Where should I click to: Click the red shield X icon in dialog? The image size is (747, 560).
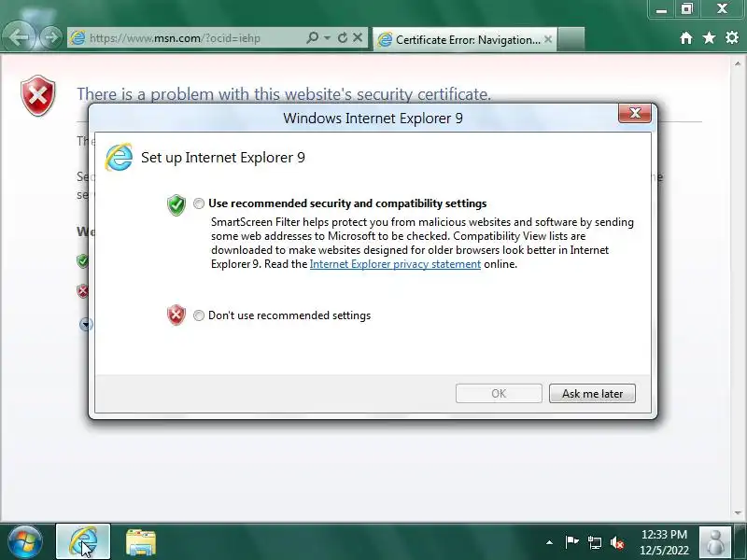pyautogui.click(x=176, y=315)
